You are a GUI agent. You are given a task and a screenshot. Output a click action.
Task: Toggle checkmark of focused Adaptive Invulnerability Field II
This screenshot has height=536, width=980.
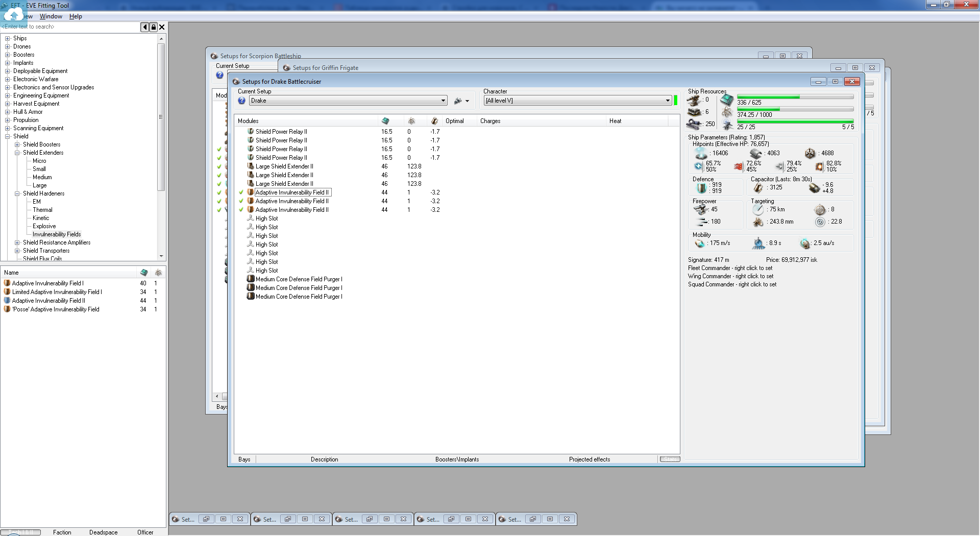(x=241, y=192)
